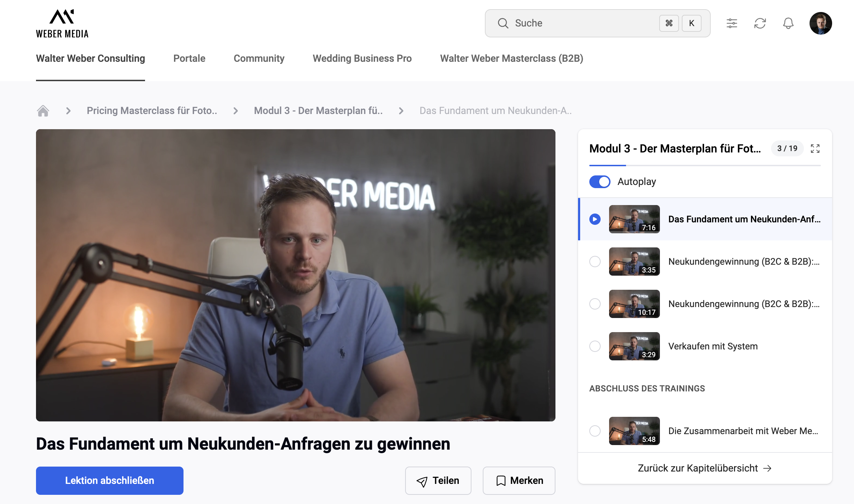Viewport: 854px width, 504px height.
Task: Open the Community tab
Action: [x=259, y=59]
